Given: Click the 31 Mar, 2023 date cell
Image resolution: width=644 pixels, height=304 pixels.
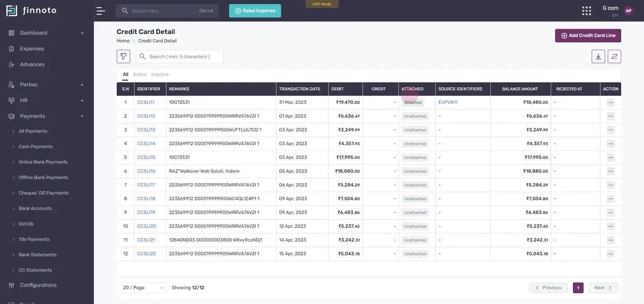Looking at the screenshot, I should [293, 103].
